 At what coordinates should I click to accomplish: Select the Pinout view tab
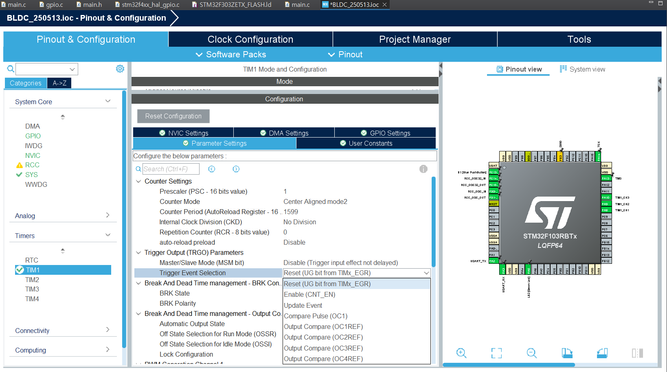point(519,69)
